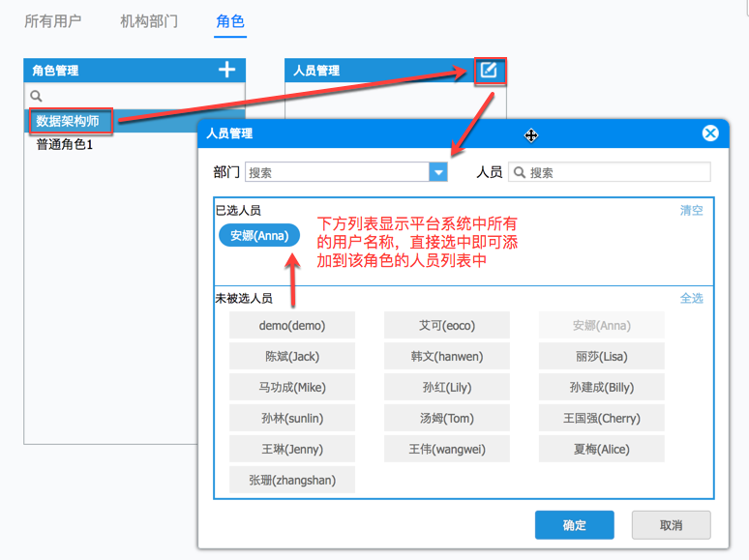This screenshot has height=560, width=749.
Task: Click the 部门 search combo field
Action: click(x=345, y=172)
